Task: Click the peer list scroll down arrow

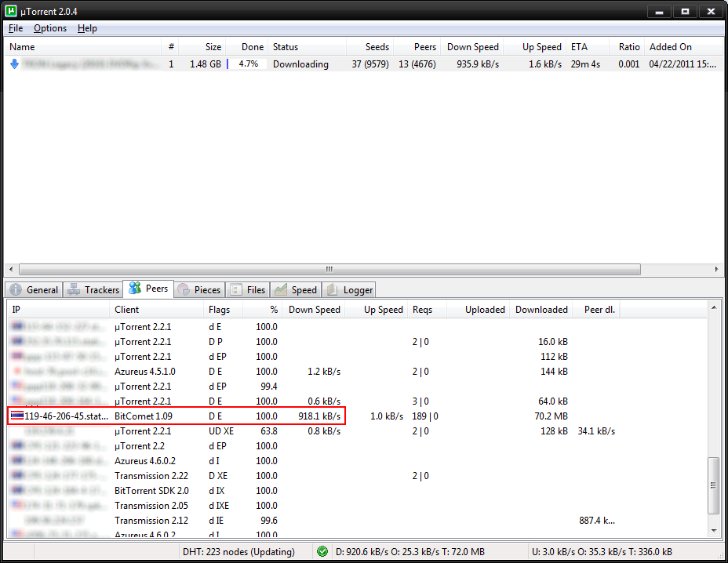Action: click(x=715, y=531)
